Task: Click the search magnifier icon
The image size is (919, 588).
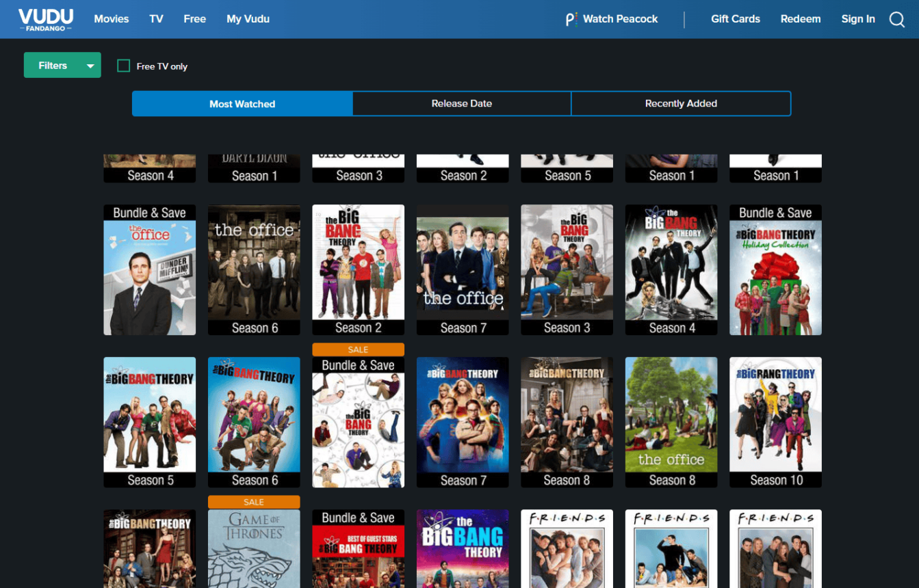Action: (x=896, y=19)
